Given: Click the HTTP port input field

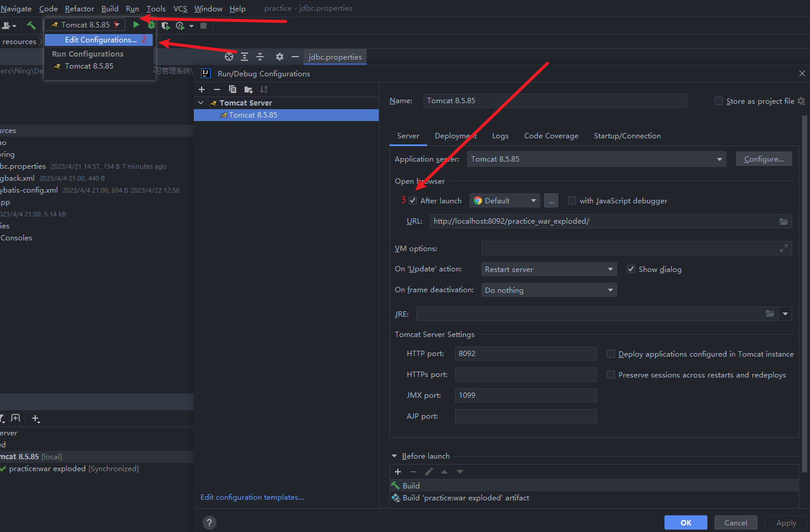Looking at the screenshot, I should (x=525, y=354).
